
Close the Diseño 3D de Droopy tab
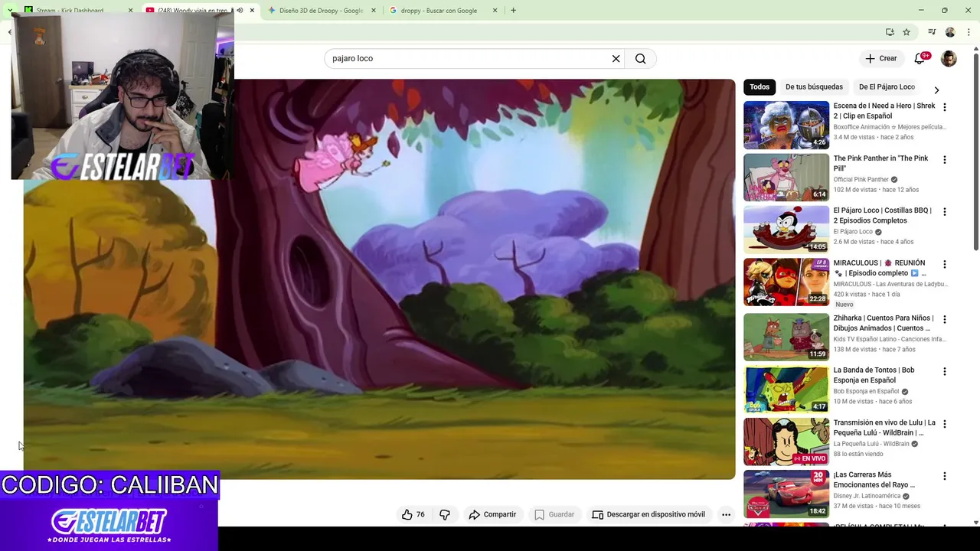point(373,11)
